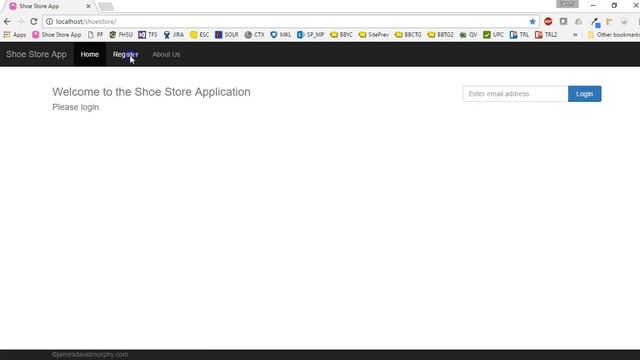
Task: Open the JIRA bookmark
Action: tap(173, 35)
